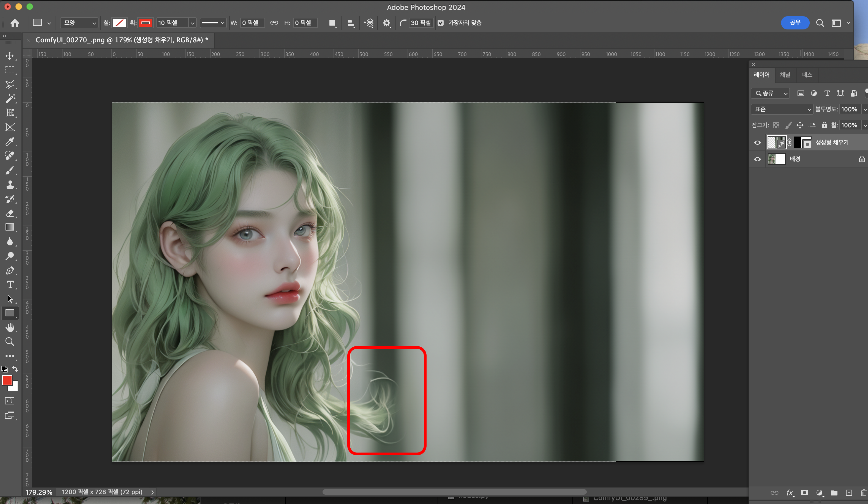Select the Horizontal Type tool
The image size is (868, 504).
[10, 285]
